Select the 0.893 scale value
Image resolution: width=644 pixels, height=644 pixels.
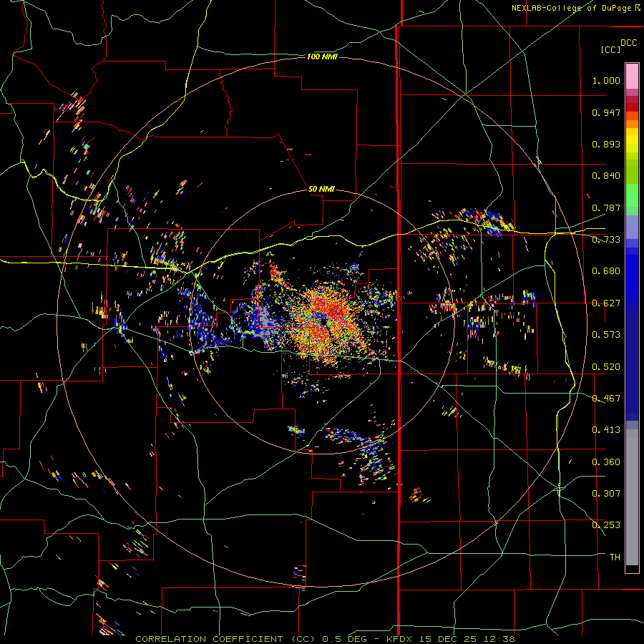click(606, 144)
